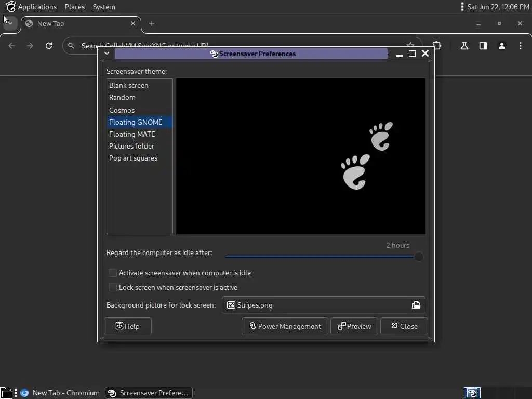Open a new tab in Chromium
Screen dimensions: 532x399
tap(152, 23)
